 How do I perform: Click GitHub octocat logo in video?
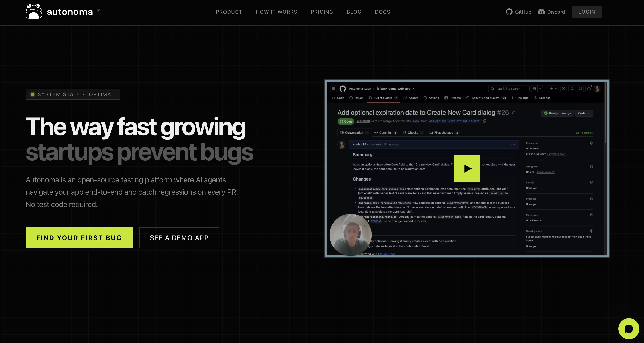tap(343, 89)
